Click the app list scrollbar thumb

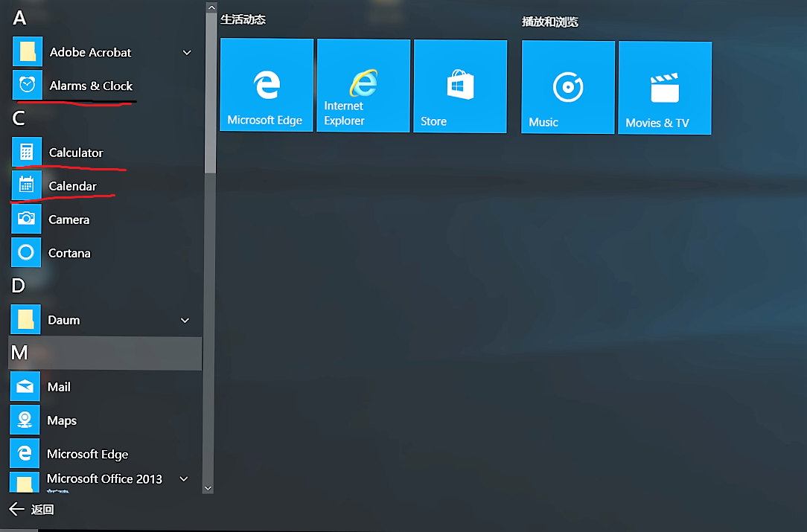click(211, 93)
